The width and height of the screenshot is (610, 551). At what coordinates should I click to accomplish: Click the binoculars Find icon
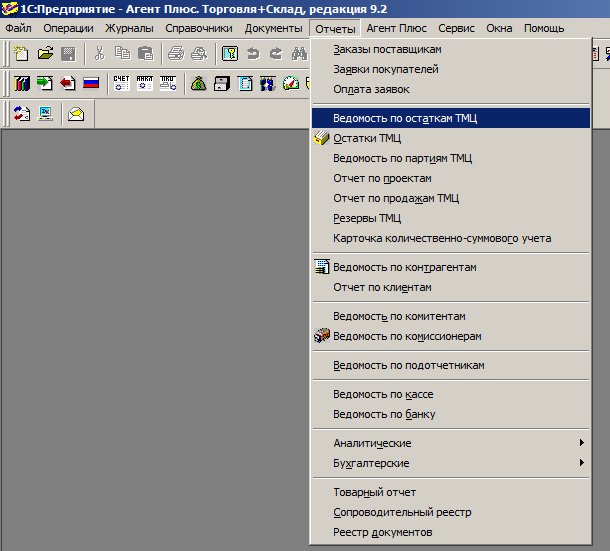tap(300, 53)
